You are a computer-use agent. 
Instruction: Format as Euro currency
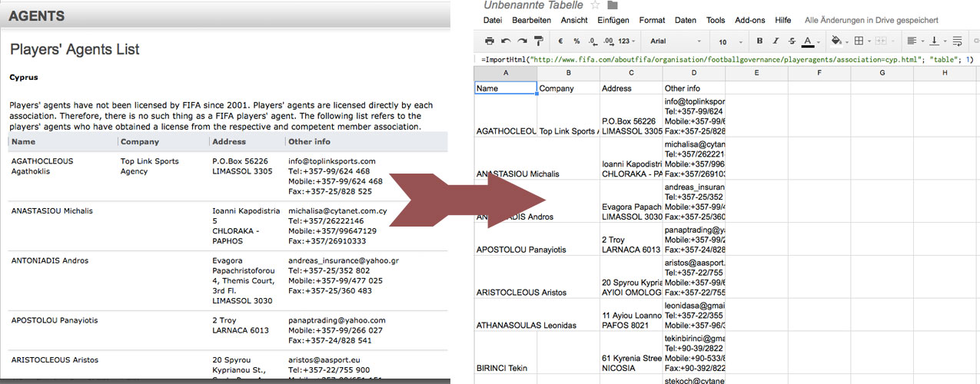click(561, 41)
